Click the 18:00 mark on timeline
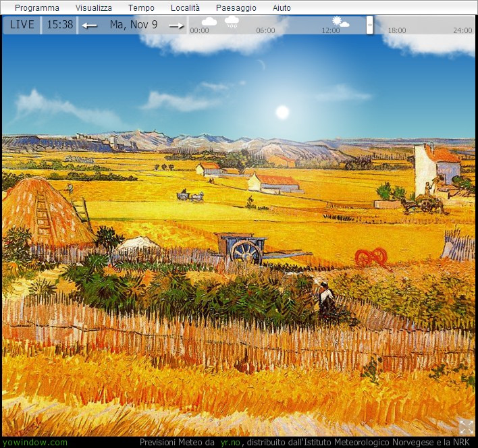Screen dimensions: 478x448 397,30
